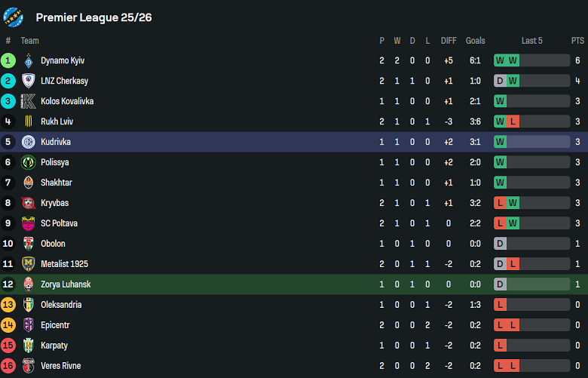The width and height of the screenshot is (588, 378).
Task: Click the Dynamo Kyiv club crest
Action: 29,60
